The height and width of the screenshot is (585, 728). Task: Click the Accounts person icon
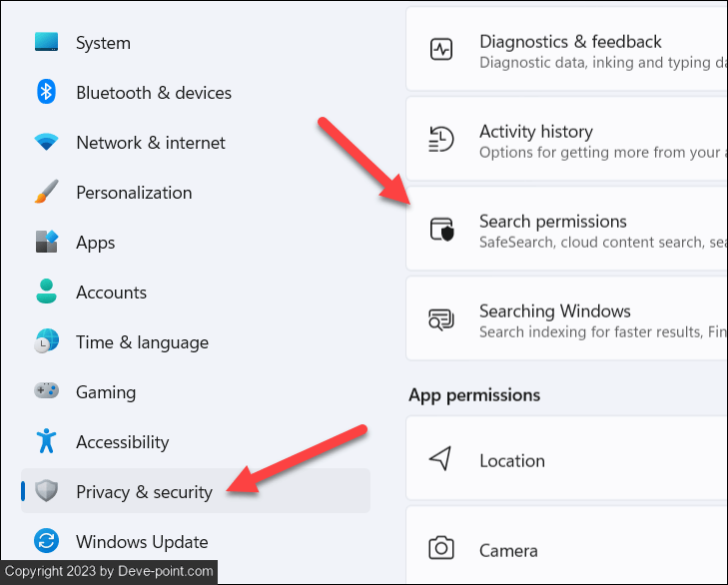[47, 292]
